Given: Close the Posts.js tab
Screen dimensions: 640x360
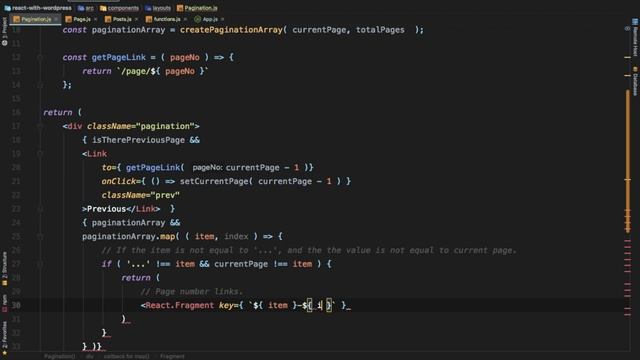Looking at the screenshot, I should 136,19.
